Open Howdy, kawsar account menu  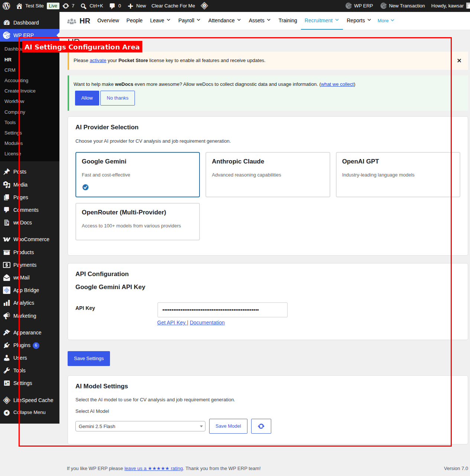point(450,6)
